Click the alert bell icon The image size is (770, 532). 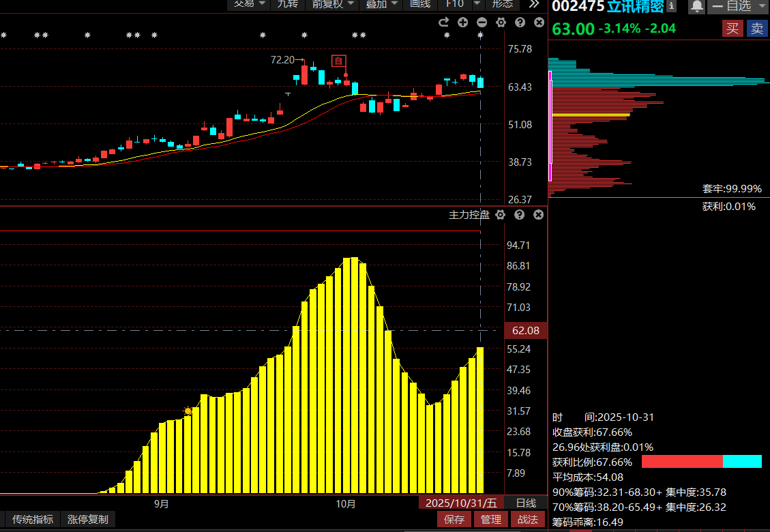696,6
